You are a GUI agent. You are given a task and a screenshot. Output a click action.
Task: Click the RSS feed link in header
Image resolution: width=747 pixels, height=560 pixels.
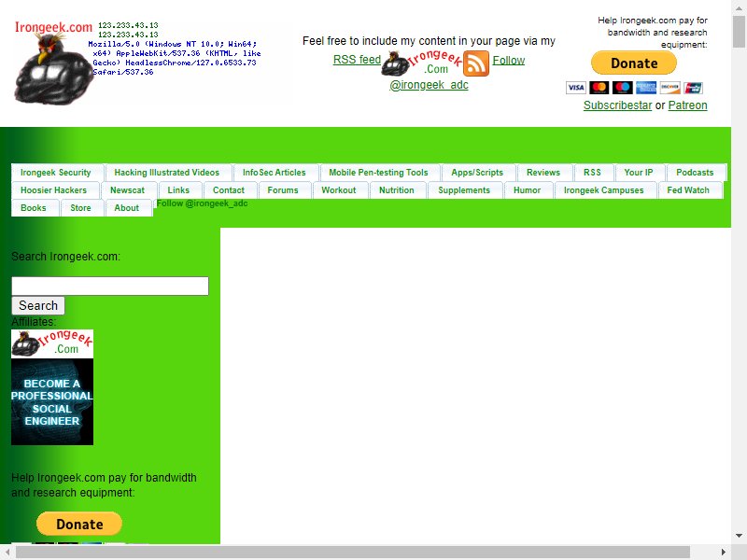click(357, 60)
